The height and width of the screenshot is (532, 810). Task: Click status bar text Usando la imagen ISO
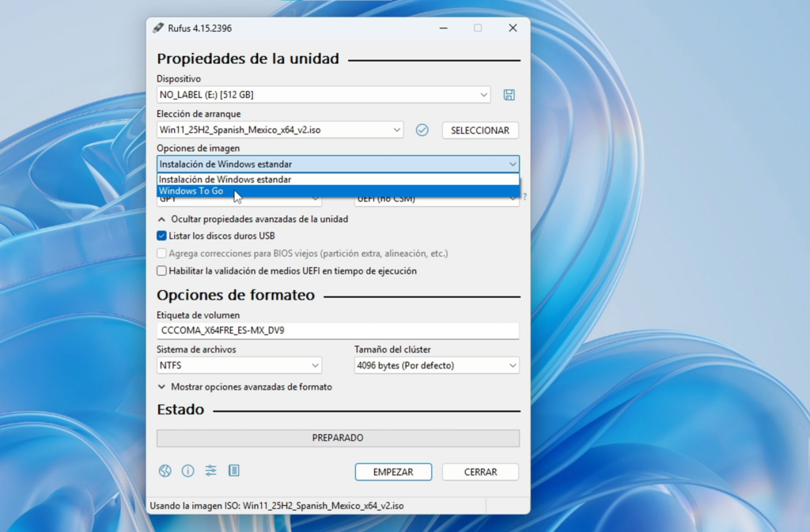click(x=277, y=506)
